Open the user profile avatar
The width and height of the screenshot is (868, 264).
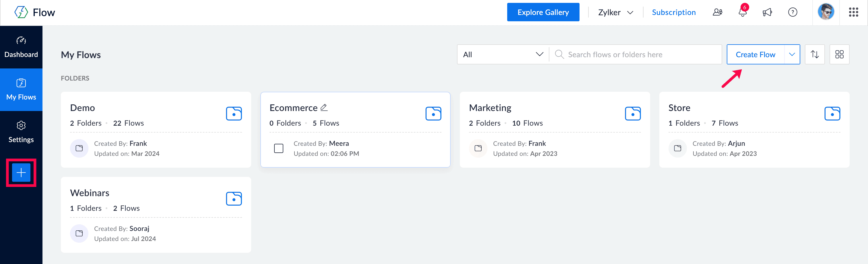click(x=826, y=12)
